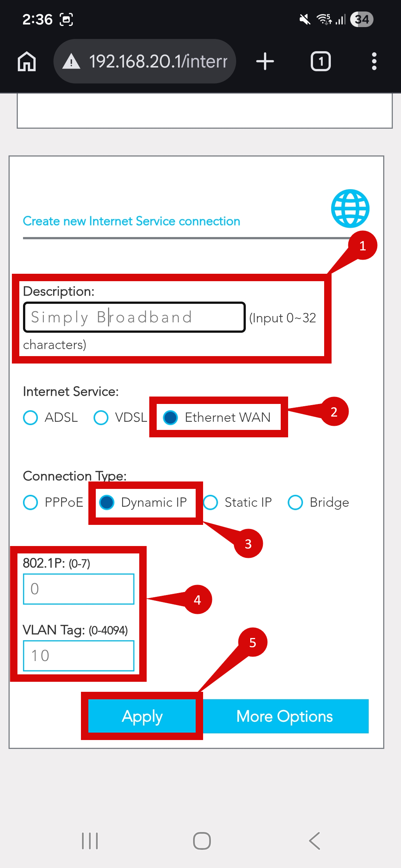Image resolution: width=401 pixels, height=868 pixels.
Task: Click the Apply button
Action: pos(142,716)
